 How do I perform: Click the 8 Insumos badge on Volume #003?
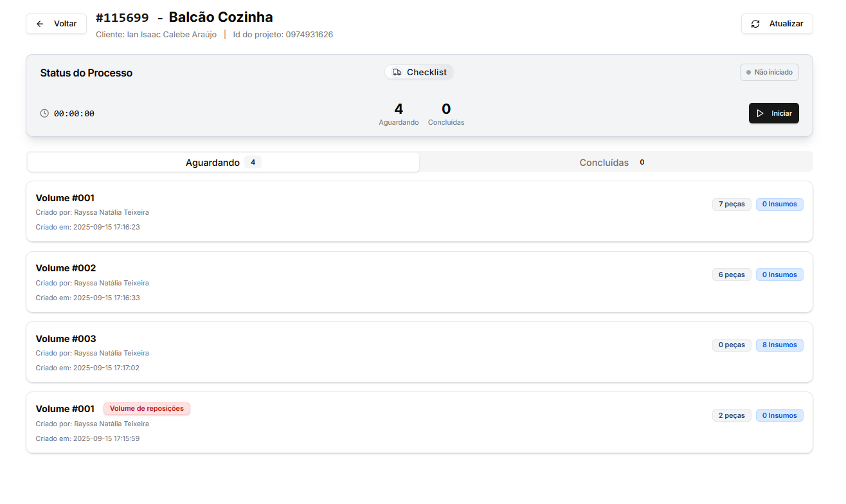click(779, 345)
